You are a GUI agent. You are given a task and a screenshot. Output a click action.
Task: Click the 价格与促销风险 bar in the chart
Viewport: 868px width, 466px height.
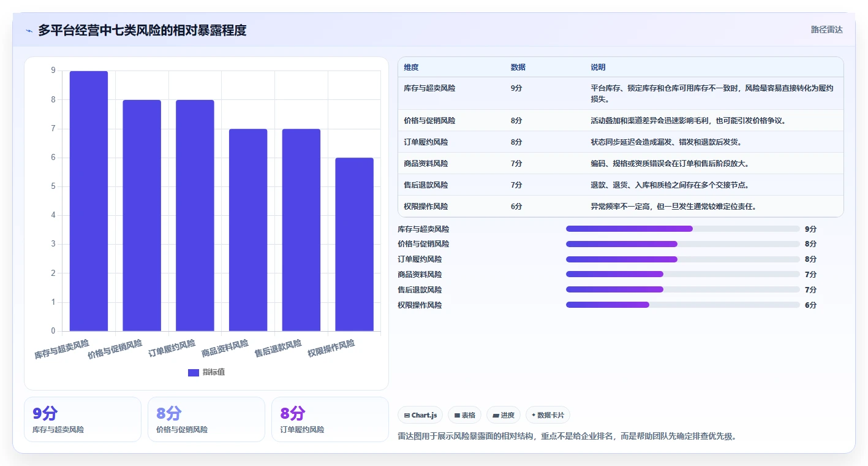pyautogui.click(x=142, y=215)
